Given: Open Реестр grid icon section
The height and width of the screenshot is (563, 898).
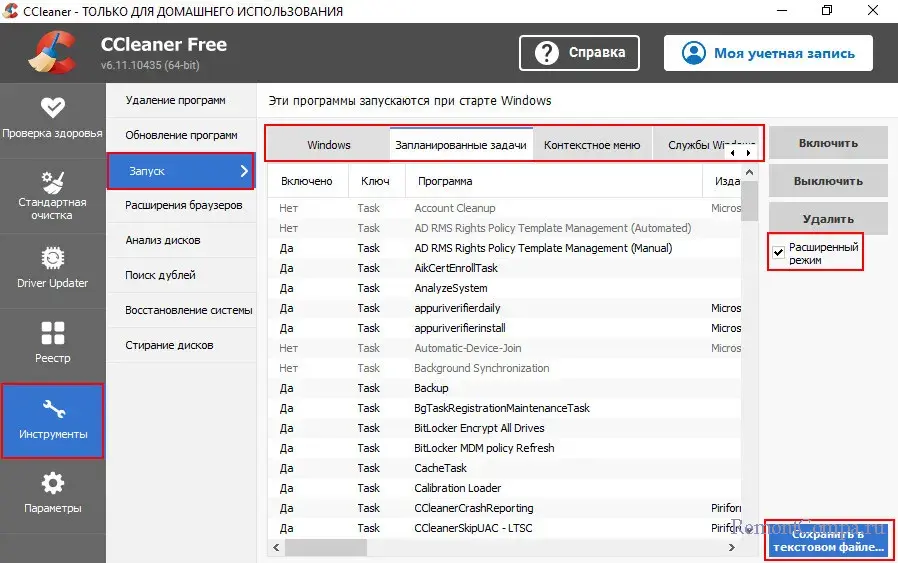Looking at the screenshot, I should pyautogui.click(x=52, y=333).
